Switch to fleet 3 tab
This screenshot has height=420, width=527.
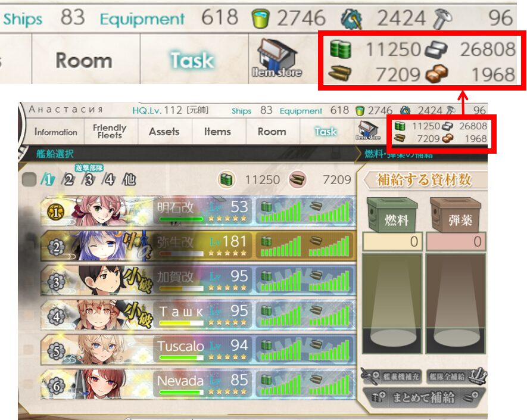88,179
